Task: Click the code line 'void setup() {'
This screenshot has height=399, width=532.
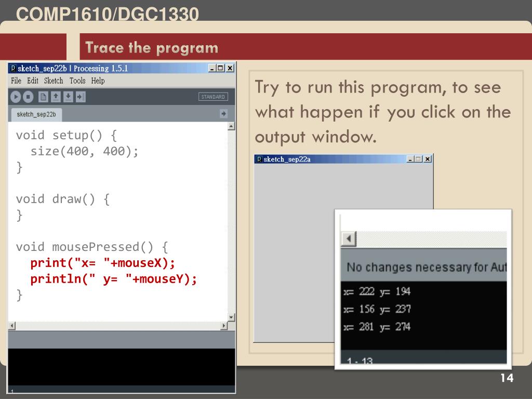Action: click(66, 136)
